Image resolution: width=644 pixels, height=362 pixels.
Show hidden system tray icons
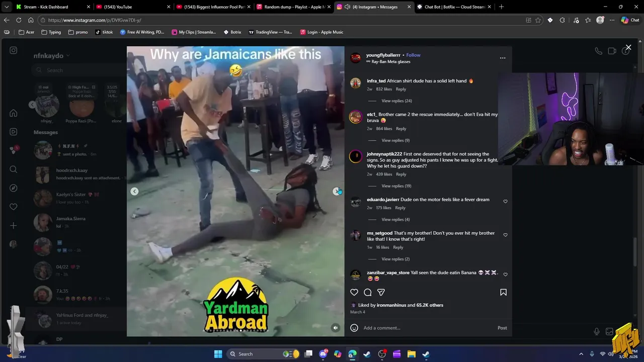pos(581,354)
